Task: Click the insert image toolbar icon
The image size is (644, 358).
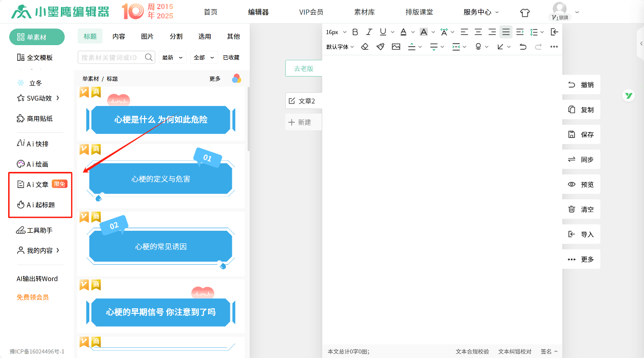Action: click(x=396, y=47)
